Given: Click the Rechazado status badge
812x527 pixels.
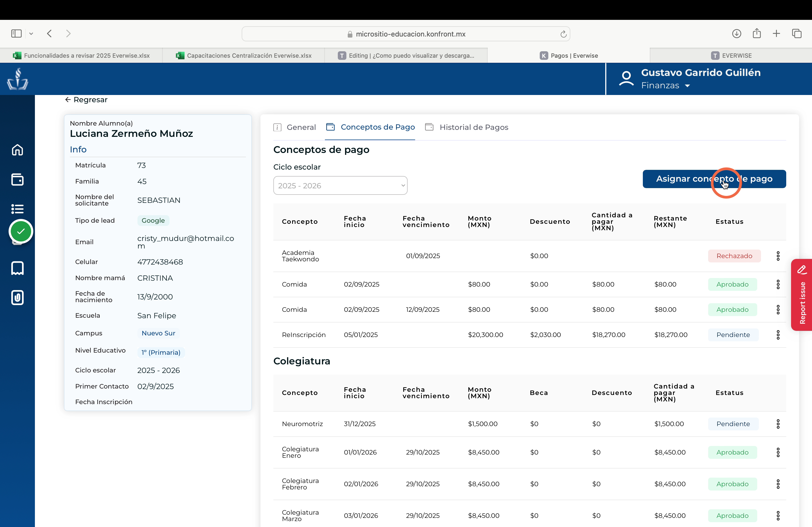Looking at the screenshot, I should click(x=734, y=256).
